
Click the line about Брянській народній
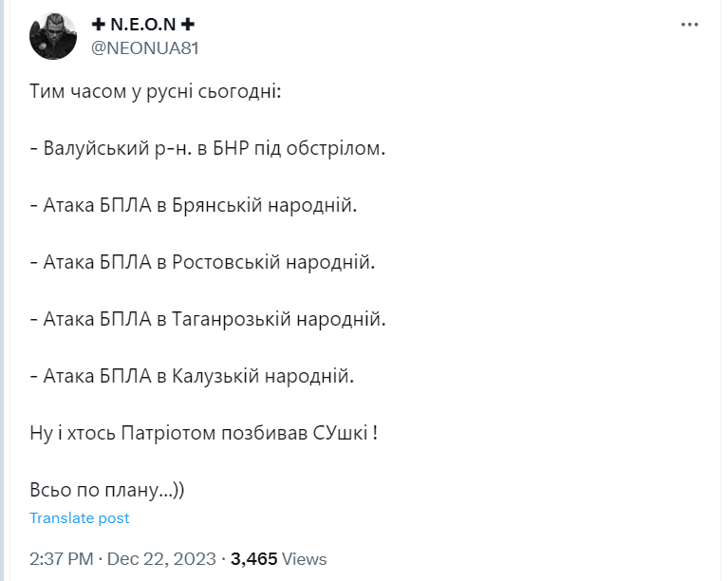(x=193, y=205)
